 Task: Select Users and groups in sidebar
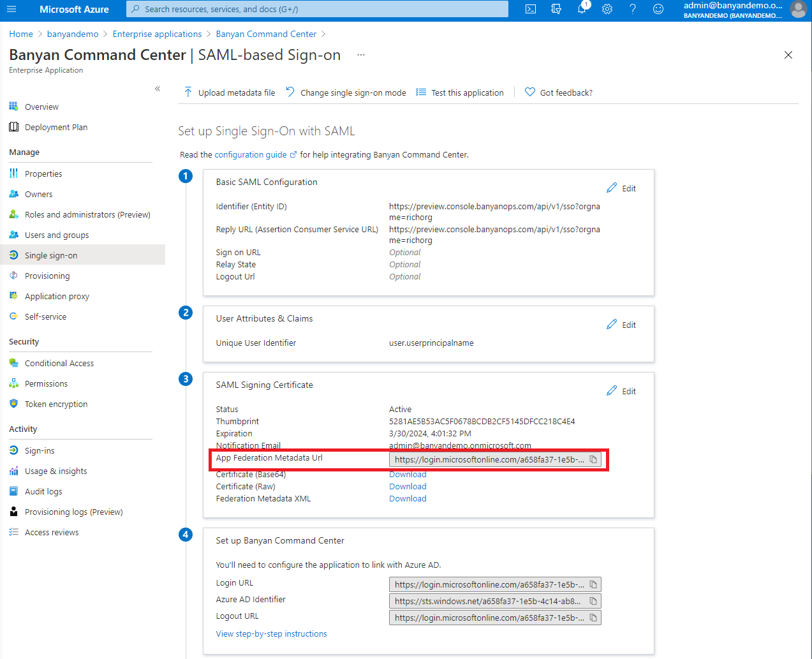click(57, 235)
